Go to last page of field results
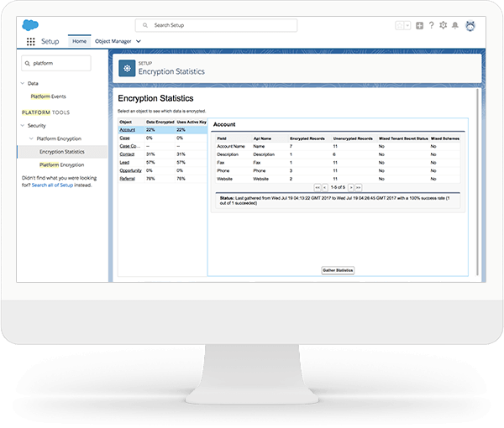This screenshot has height=428, width=504. click(x=359, y=187)
